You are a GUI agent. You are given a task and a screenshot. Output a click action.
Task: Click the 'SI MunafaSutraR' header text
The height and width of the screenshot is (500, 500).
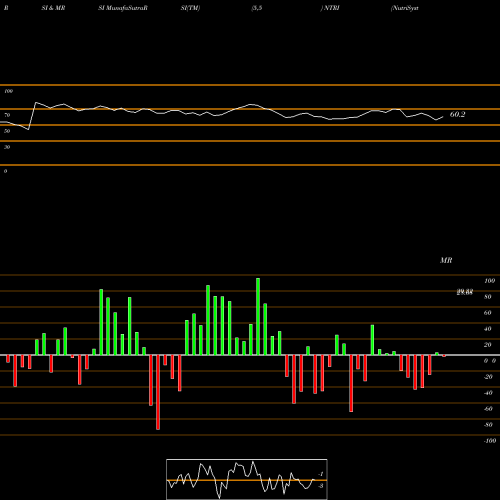[x=123, y=8]
